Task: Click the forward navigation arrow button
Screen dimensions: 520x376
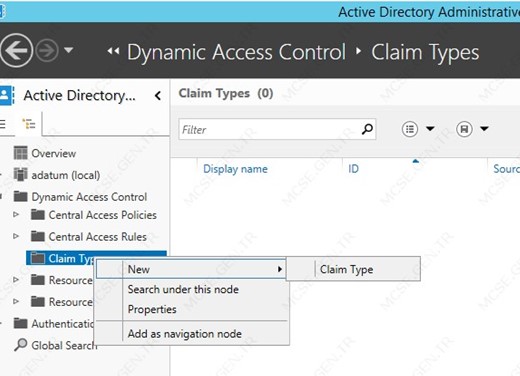Action: click(47, 51)
